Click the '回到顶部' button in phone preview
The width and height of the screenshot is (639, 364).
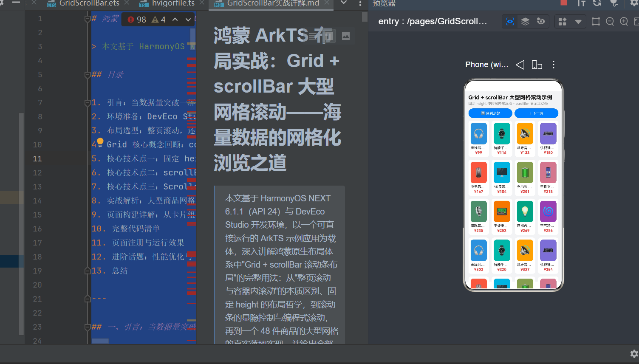point(490,113)
